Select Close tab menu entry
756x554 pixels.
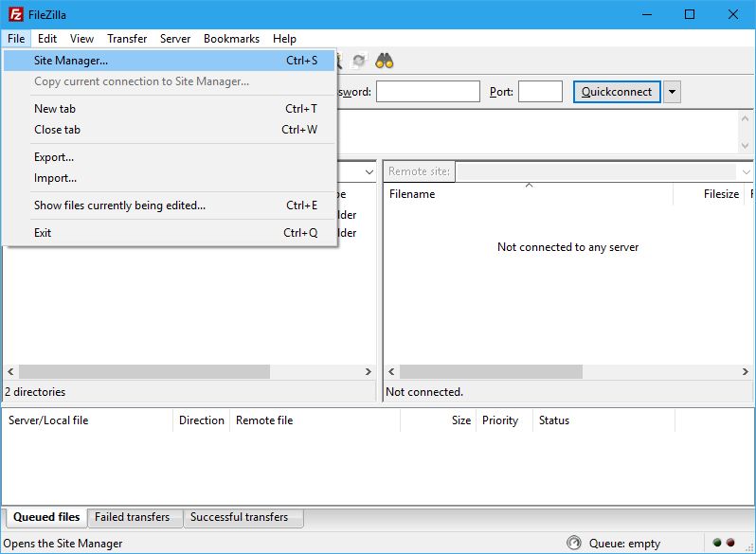pyautogui.click(x=170, y=129)
